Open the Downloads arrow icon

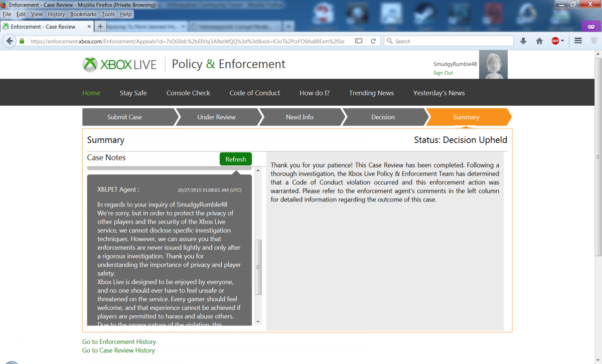point(523,41)
